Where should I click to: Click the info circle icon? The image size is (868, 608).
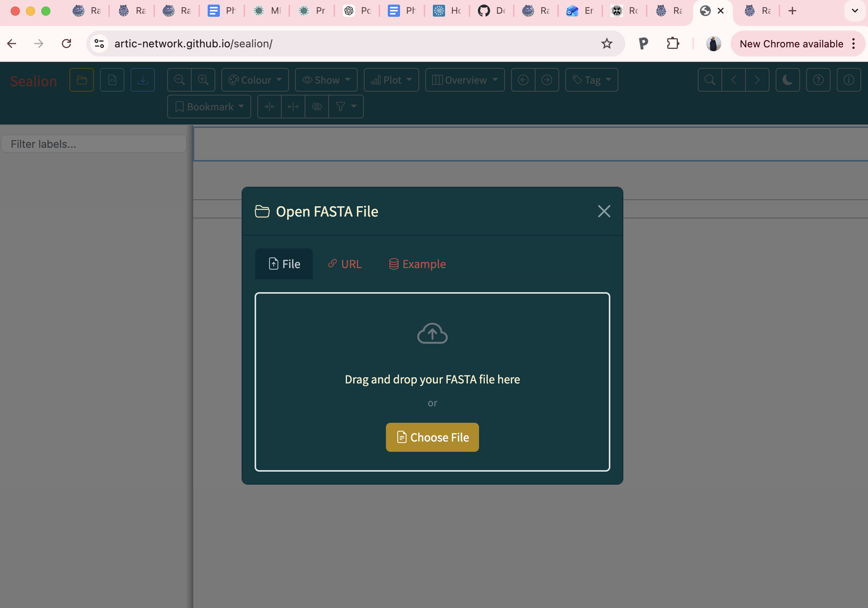tap(849, 80)
